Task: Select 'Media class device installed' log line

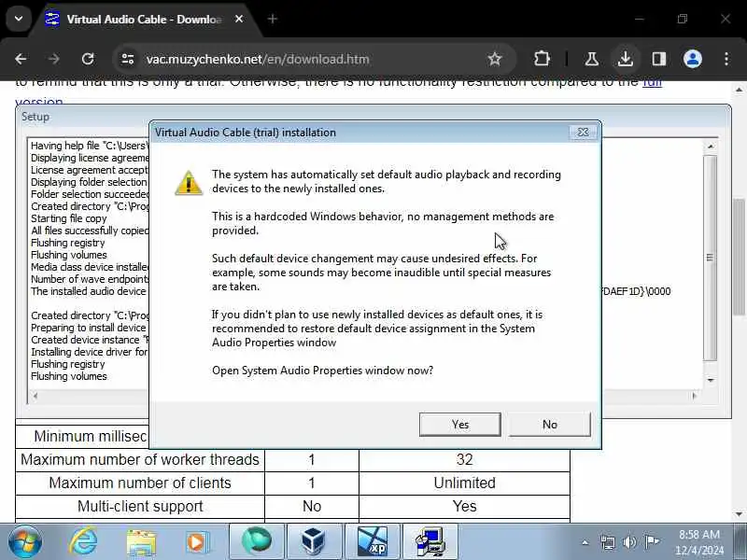Action: pyautogui.click(x=90, y=267)
